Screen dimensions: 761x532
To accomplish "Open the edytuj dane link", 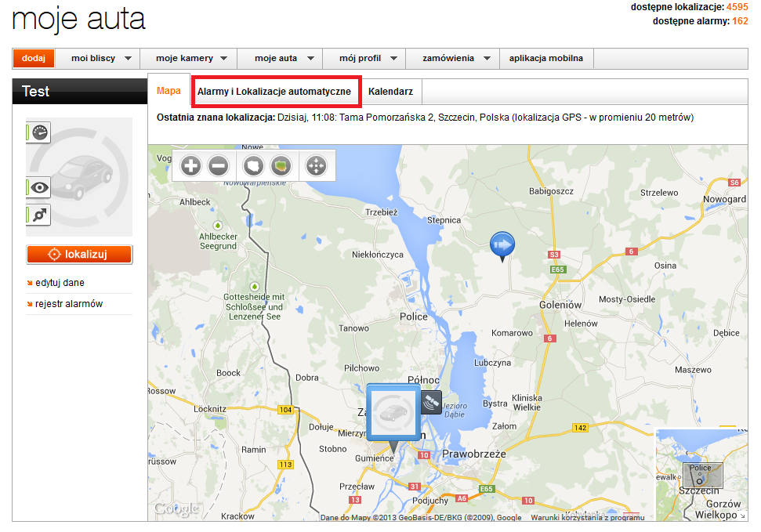I will point(60,283).
